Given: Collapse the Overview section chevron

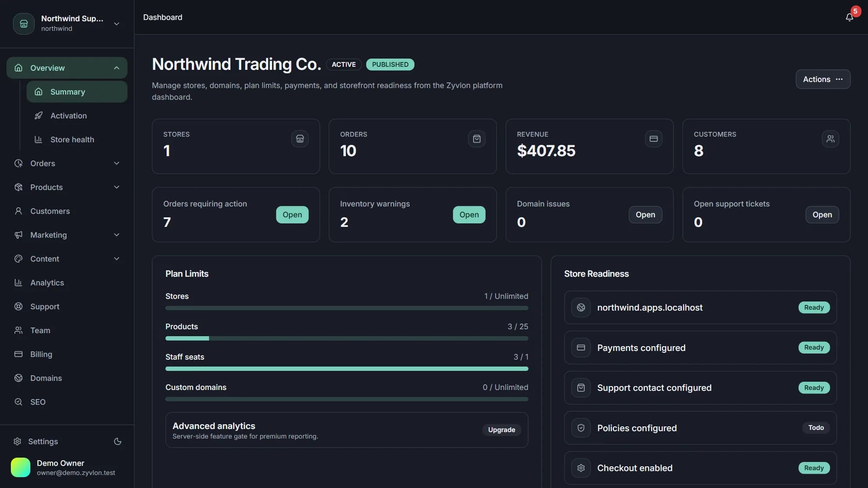Looking at the screenshot, I should [x=116, y=68].
